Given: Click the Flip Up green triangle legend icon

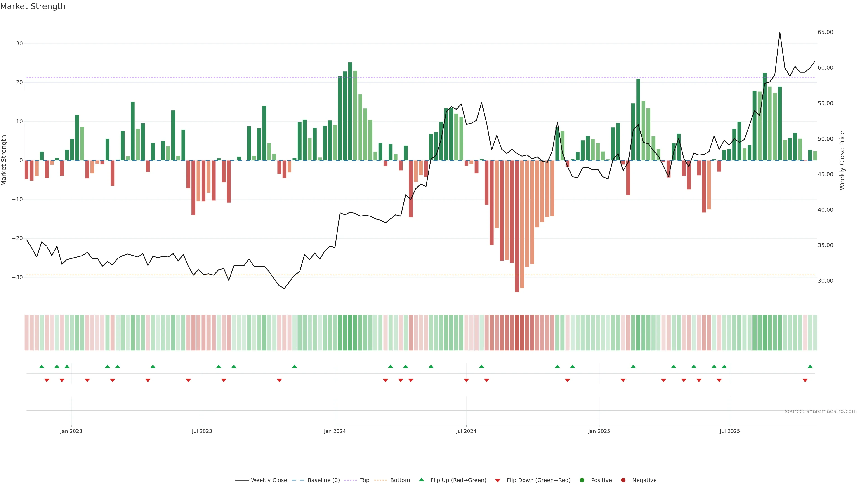Looking at the screenshot, I should coord(421,480).
